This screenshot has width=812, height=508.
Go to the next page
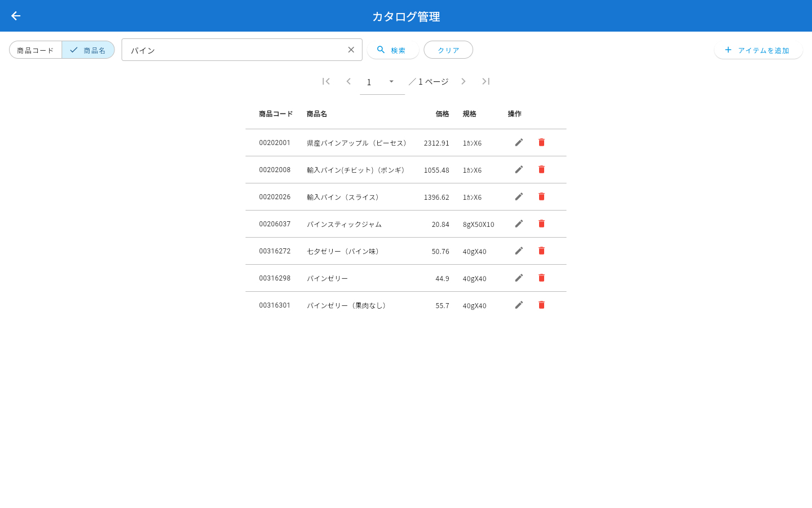pos(464,81)
